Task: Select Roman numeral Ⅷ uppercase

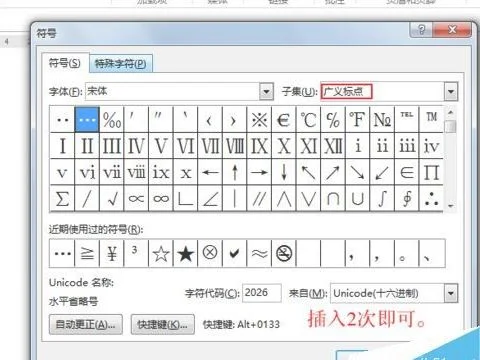Action: click(x=235, y=146)
